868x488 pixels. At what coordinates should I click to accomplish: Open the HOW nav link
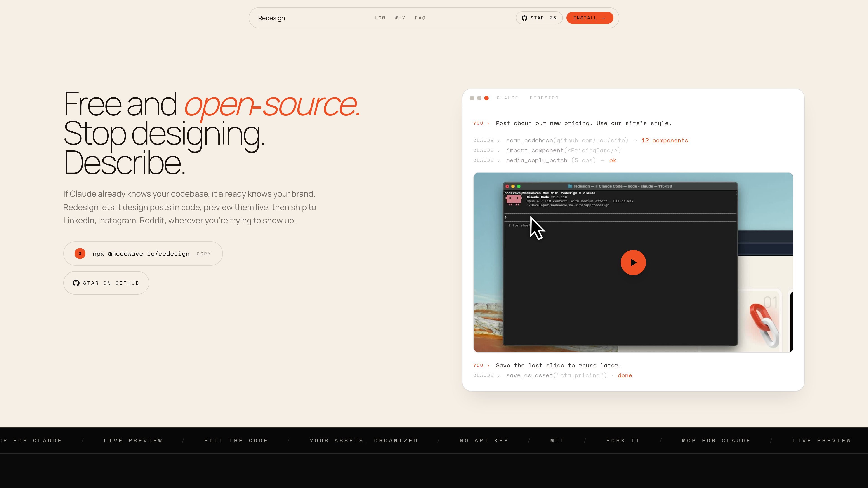[x=380, y=18]
